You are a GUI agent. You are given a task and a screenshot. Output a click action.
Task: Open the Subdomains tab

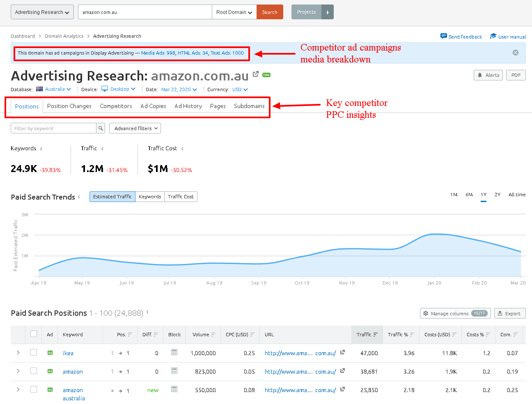[x=249, y=106]
